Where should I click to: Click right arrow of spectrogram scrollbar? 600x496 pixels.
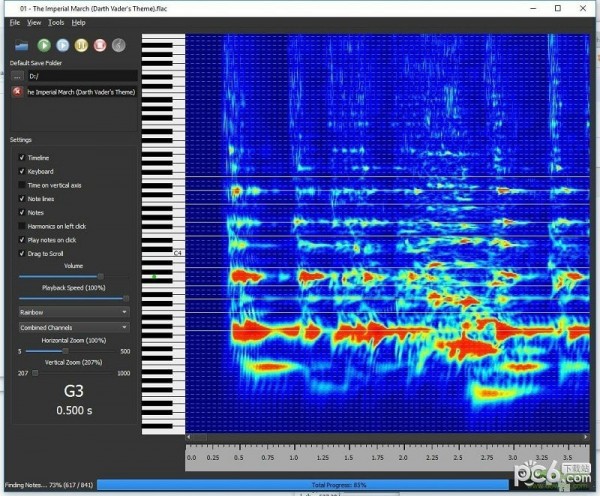586,437
